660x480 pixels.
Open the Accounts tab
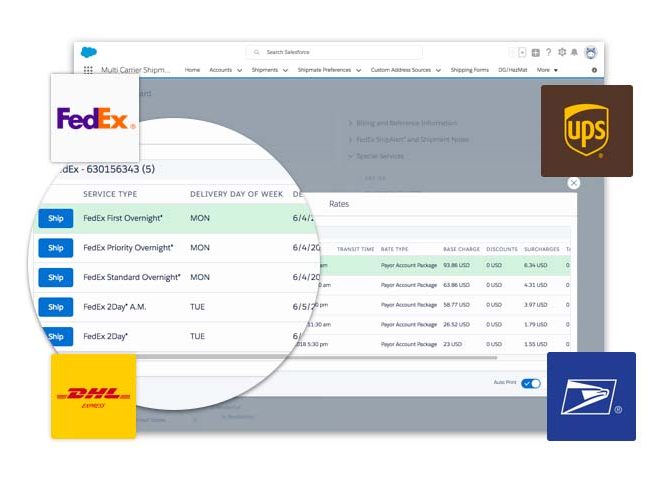pyautogui.click(x=221, y=70)
